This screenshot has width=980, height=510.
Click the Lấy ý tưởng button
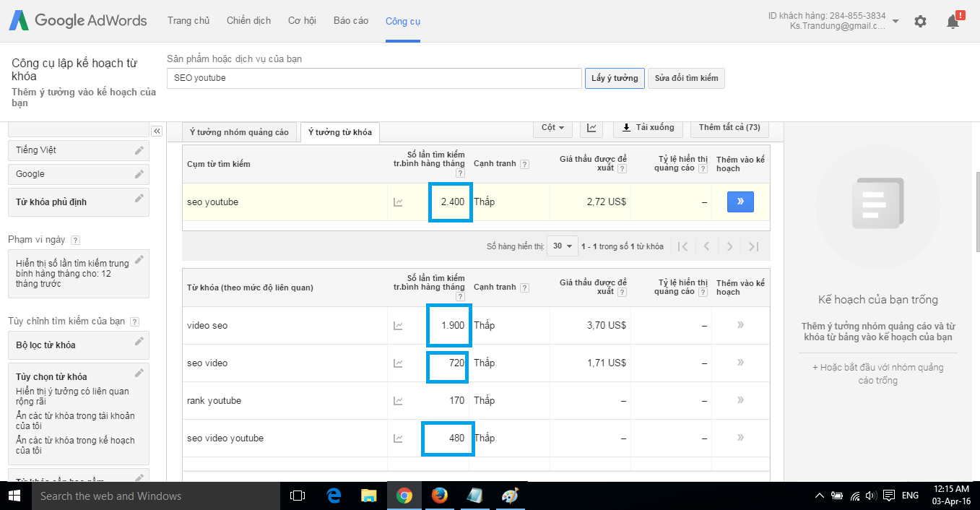615,78
